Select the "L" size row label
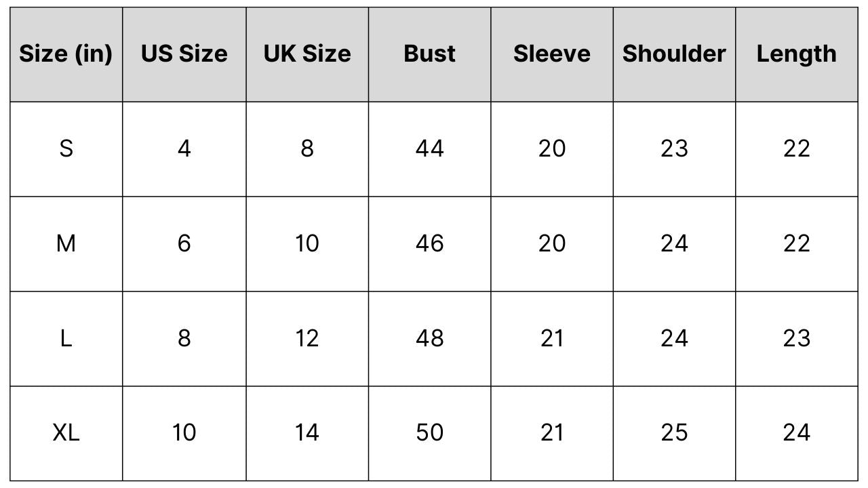Image resolution: width=868 pixels, height=488 pixels. 66,338
